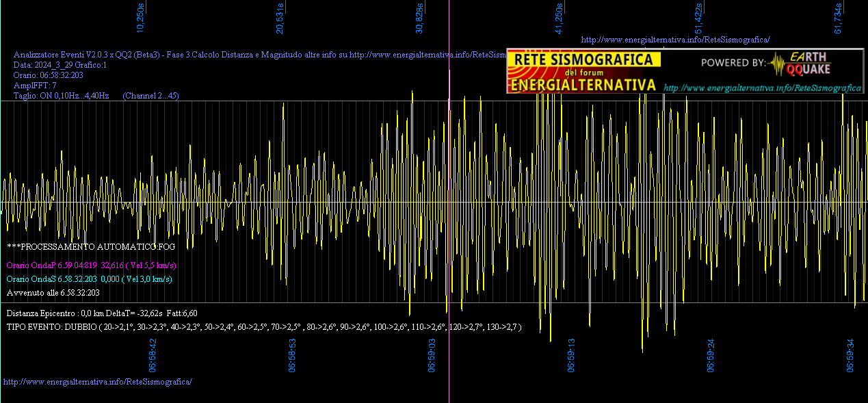Click the magenta Orario OndaP line
The width and height of the screenshot is (868, 403).
click(92, 265)
